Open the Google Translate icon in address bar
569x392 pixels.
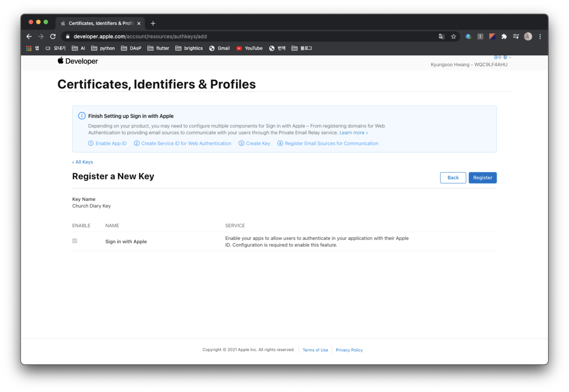[x=441, y=37]
